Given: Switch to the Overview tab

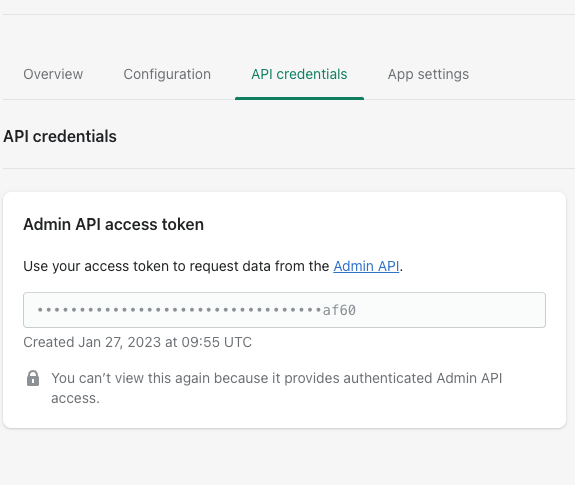Looking at the screenshot, I should (53, 74).
